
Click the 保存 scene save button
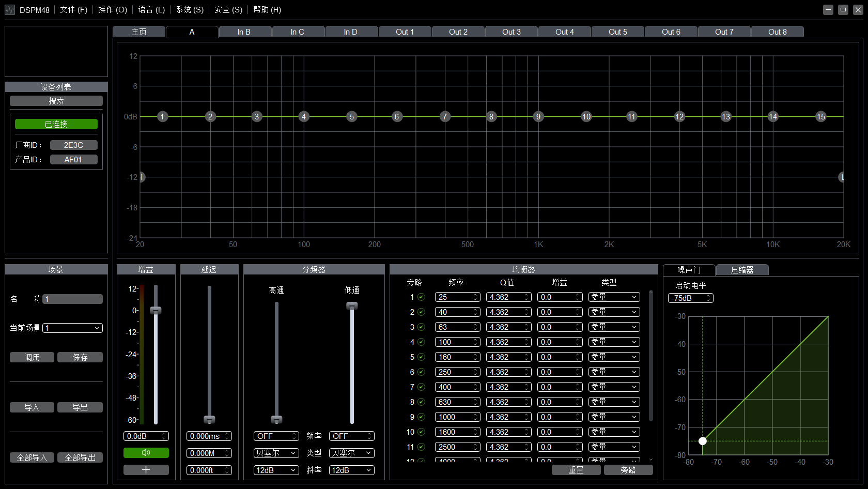coord(80,357)
